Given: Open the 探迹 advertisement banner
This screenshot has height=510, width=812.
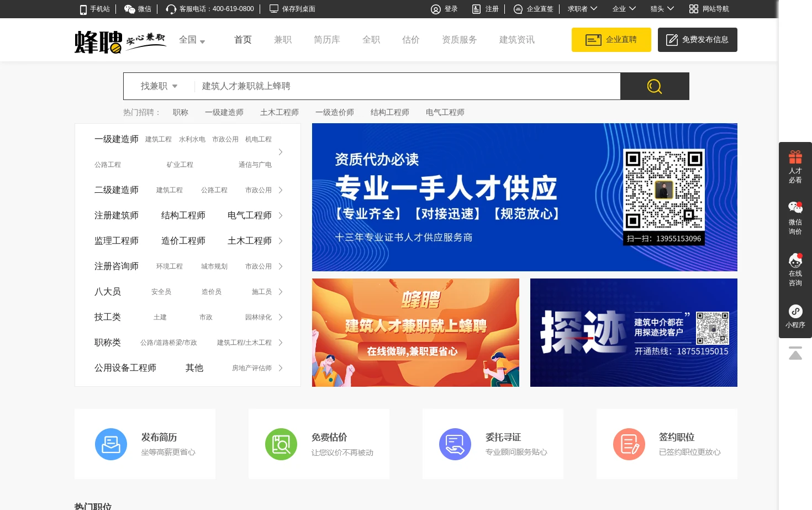Looking at the screenshot, I should 634,333.
